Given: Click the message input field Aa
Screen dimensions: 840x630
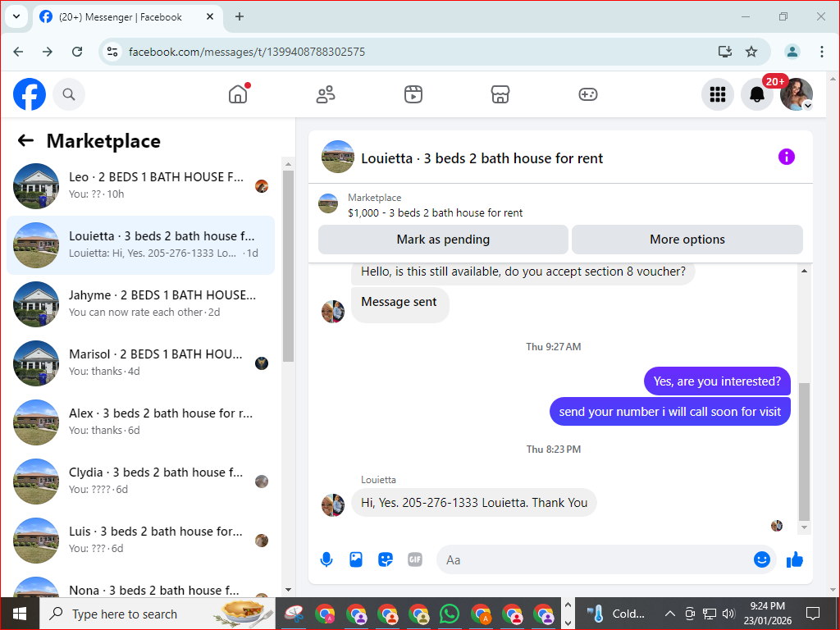Looking at the screenshot, I should tap(595, 559).
